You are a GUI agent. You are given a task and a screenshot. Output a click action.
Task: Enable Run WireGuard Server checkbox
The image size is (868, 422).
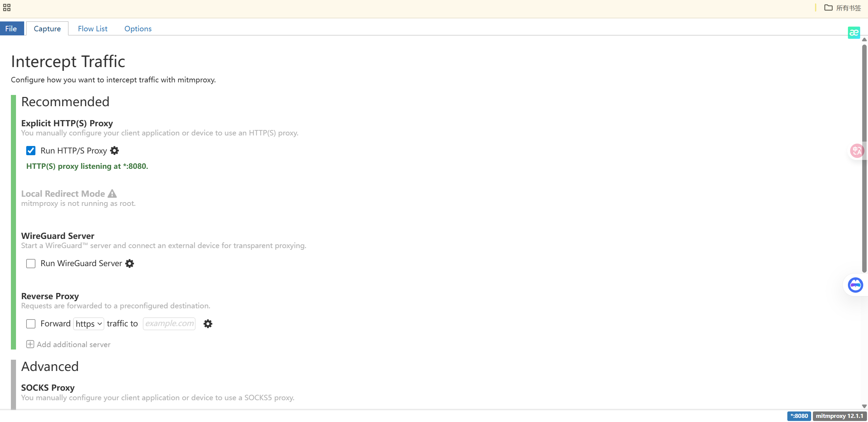tap(31, 263)
